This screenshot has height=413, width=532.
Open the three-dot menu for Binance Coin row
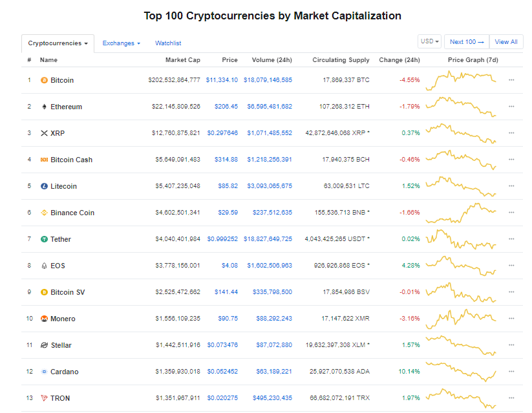511,213
